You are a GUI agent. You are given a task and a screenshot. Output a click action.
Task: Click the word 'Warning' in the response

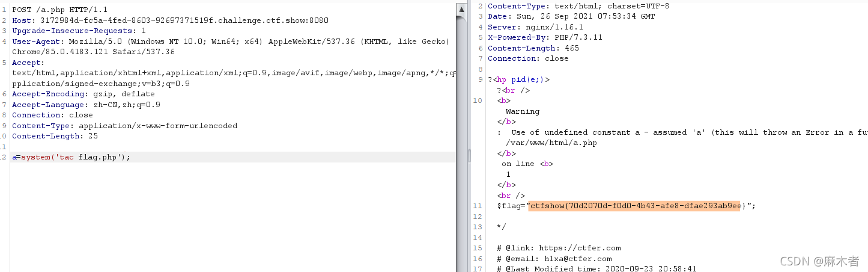tap(523, 111)
